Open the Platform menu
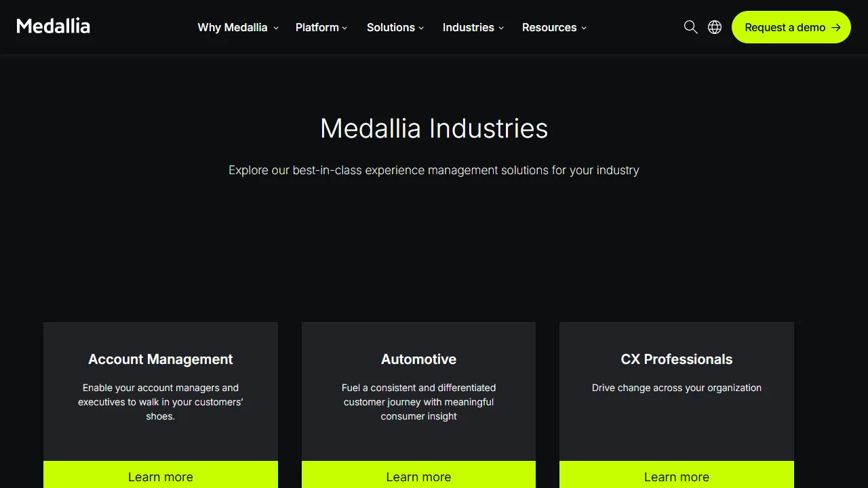 [x=317, y=27]
